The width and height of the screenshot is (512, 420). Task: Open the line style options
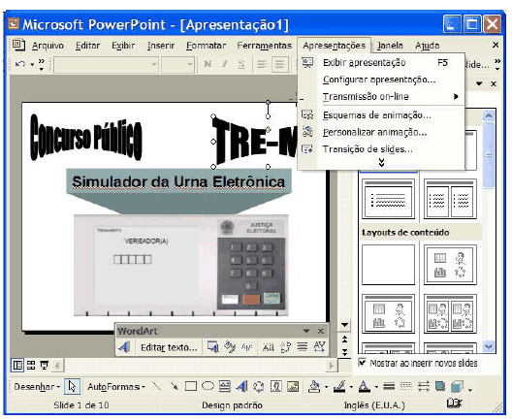pyautogui.click(x=389, y=387)
